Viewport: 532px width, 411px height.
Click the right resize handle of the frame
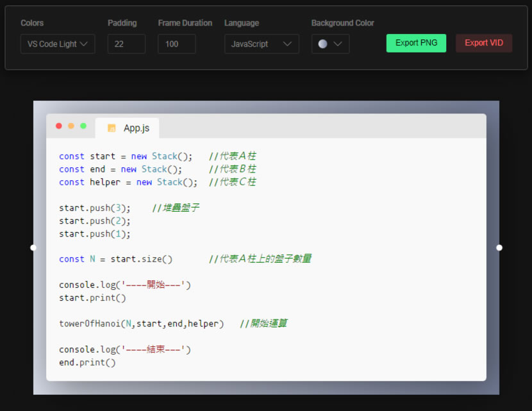click(x=499, y=247)
